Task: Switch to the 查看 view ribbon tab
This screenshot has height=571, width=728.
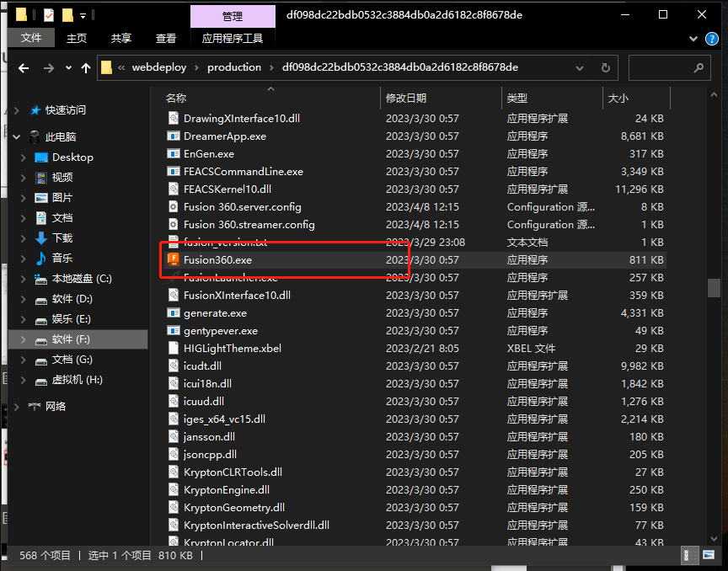Action: coord(166,39)
